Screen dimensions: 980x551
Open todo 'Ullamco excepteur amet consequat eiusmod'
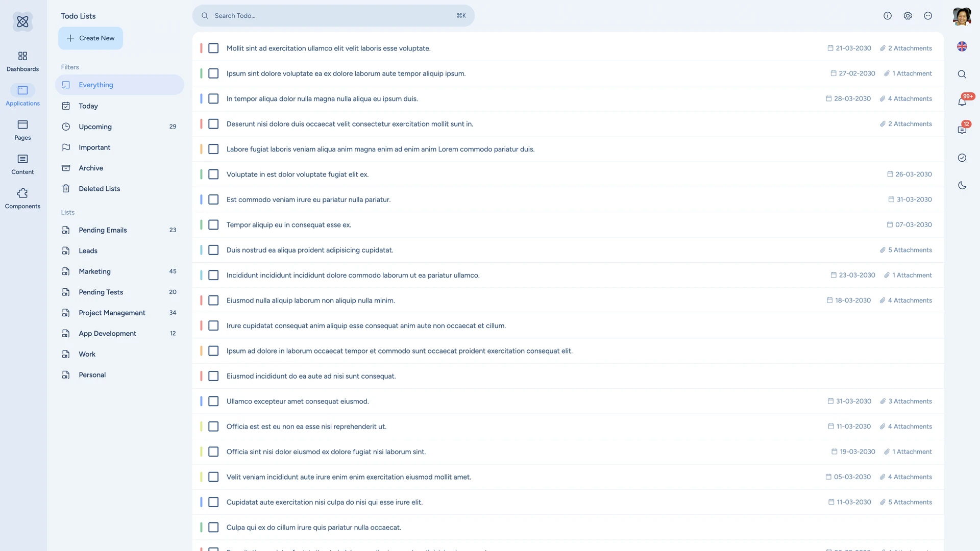coord(298,402)
